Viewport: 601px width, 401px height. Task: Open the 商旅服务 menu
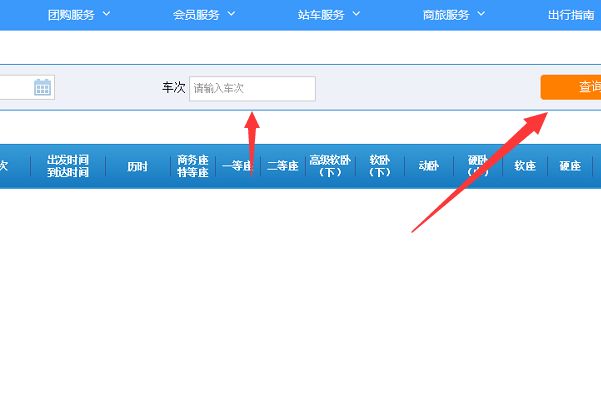click(x=453, y=15)
